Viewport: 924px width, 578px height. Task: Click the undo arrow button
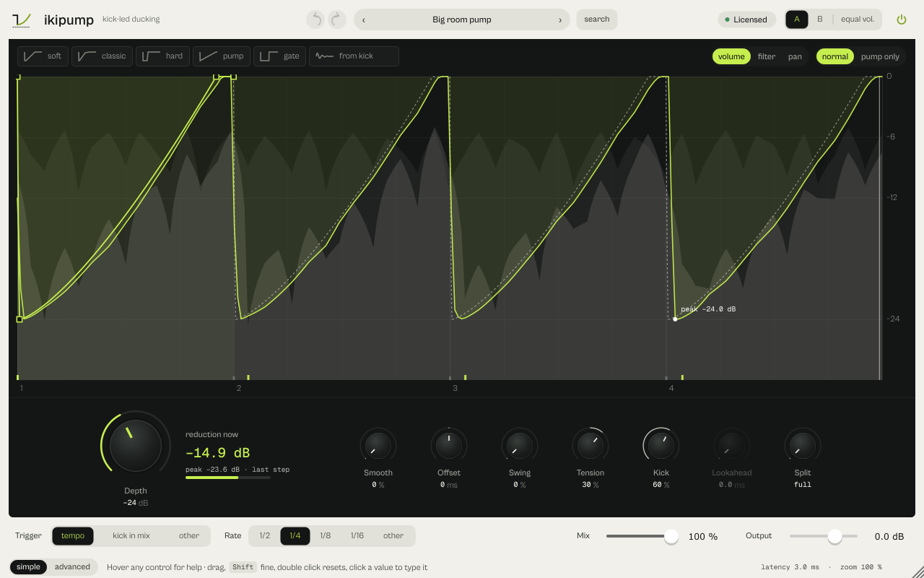tap(315, 20)
